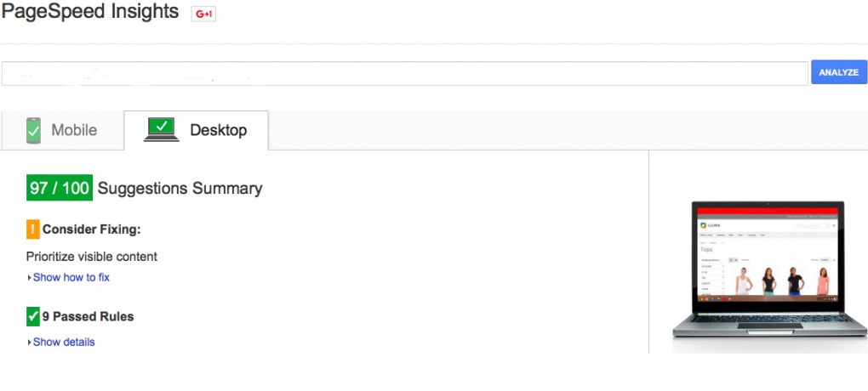The image size is (868, 391).
Task: Click the 9 Passed Rules heading
Action: 88,317
